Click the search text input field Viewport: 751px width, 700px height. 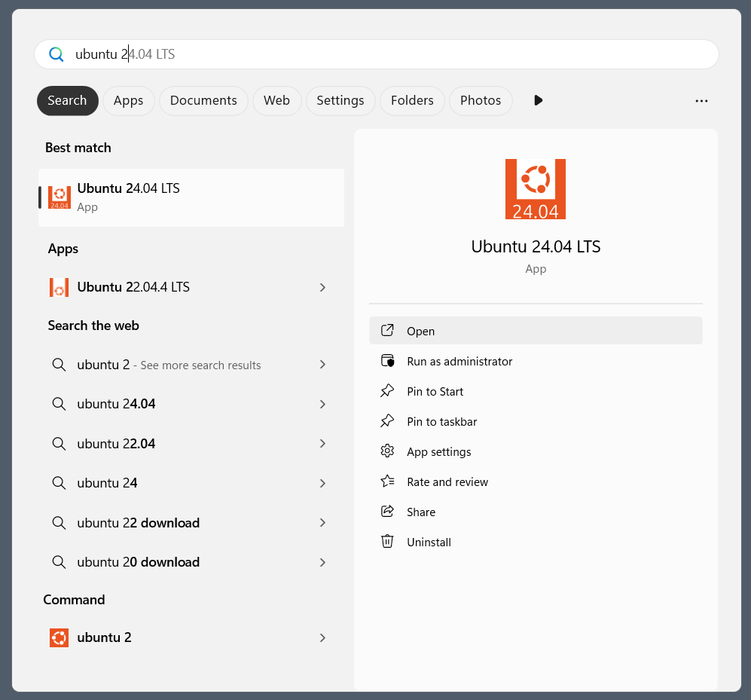[377, 54]
